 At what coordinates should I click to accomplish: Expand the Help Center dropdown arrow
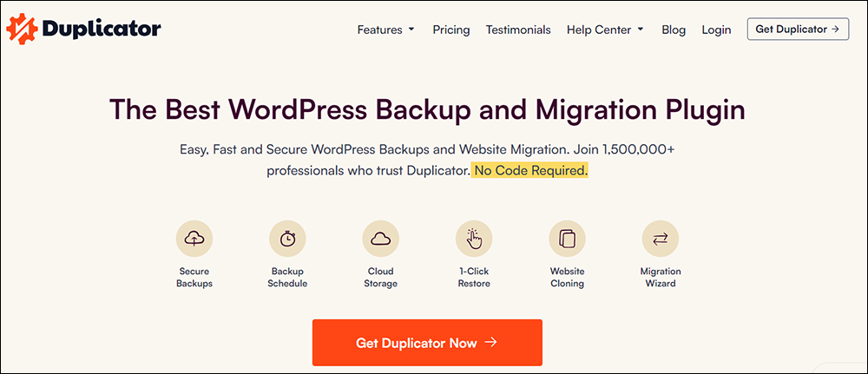[x=641, y=30]
